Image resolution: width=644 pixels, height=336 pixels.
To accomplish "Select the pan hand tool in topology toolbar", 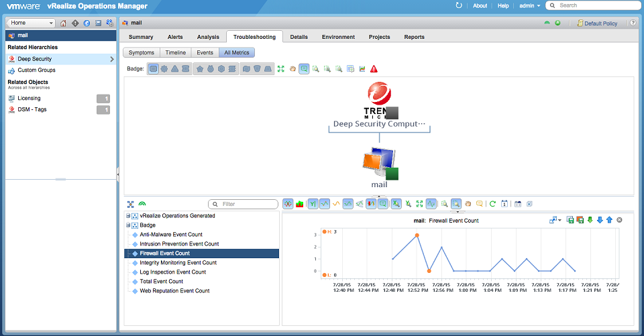I will [x=292, y=68].
